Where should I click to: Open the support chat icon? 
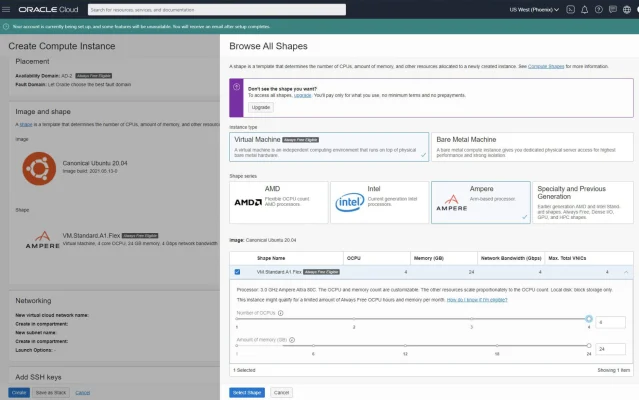tap(613, 9)
